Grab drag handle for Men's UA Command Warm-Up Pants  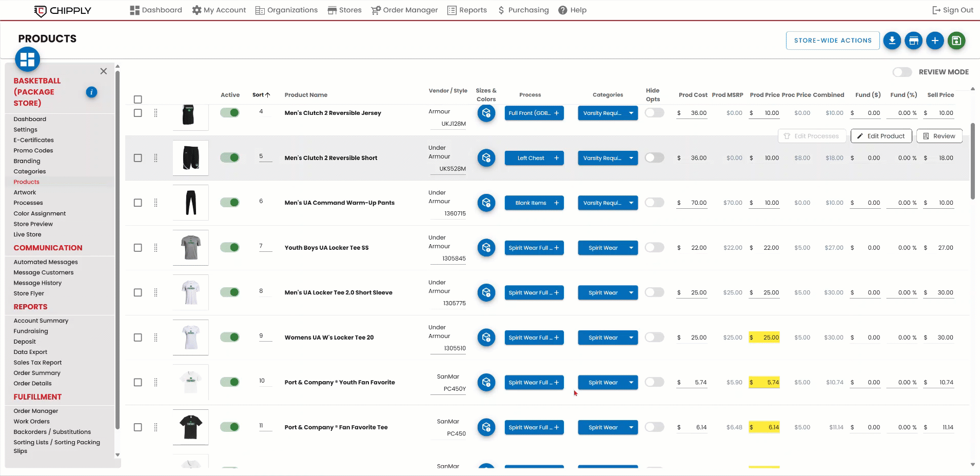pyautogui.click(x=155, y=203)
